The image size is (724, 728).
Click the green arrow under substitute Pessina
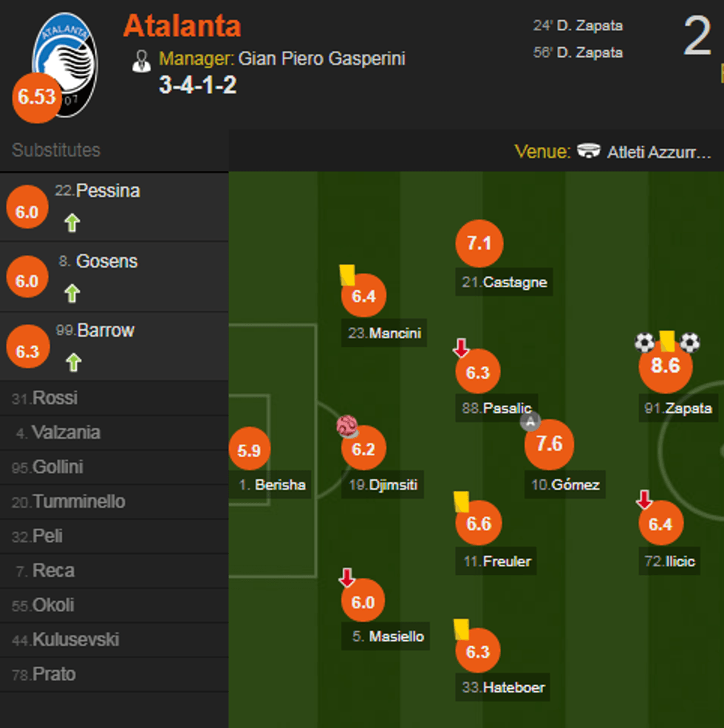pos(72,222)
